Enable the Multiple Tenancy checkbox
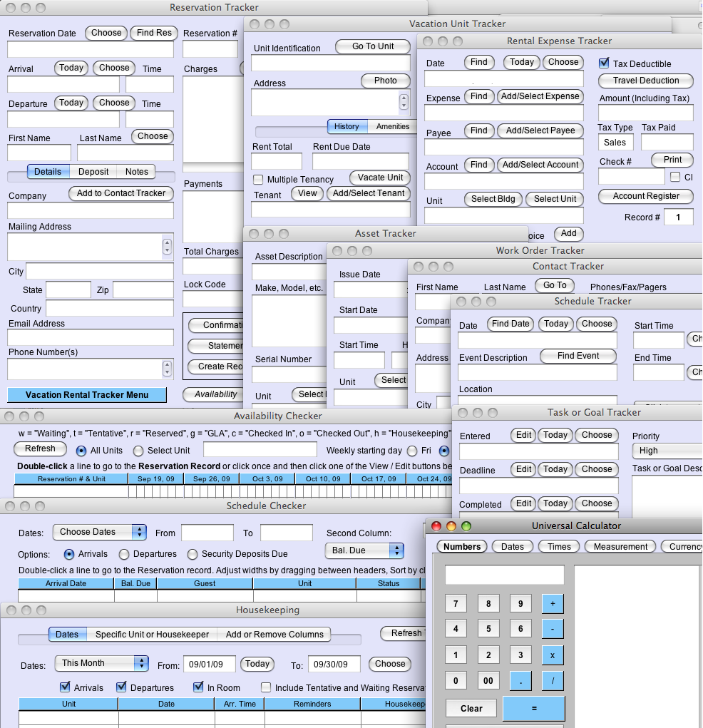This screenshot has width=703, height=728. (x=258, y=179)
